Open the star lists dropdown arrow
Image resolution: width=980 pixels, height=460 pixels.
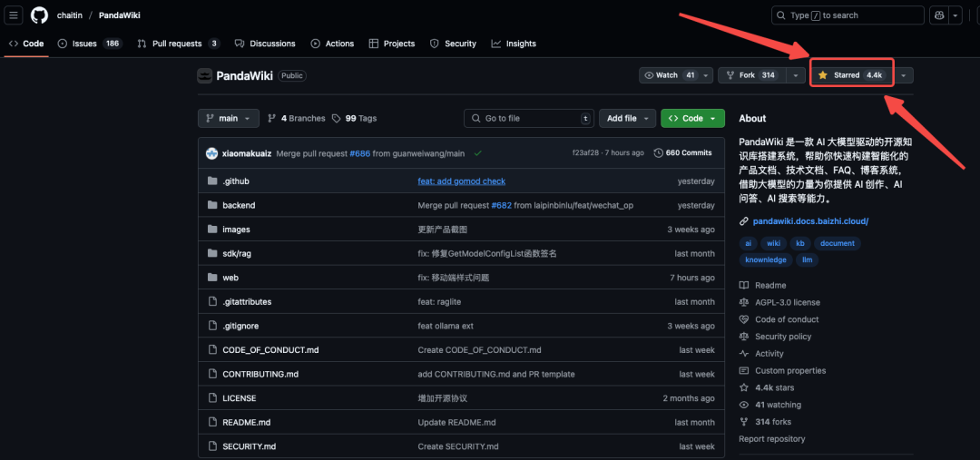point(904,75)
